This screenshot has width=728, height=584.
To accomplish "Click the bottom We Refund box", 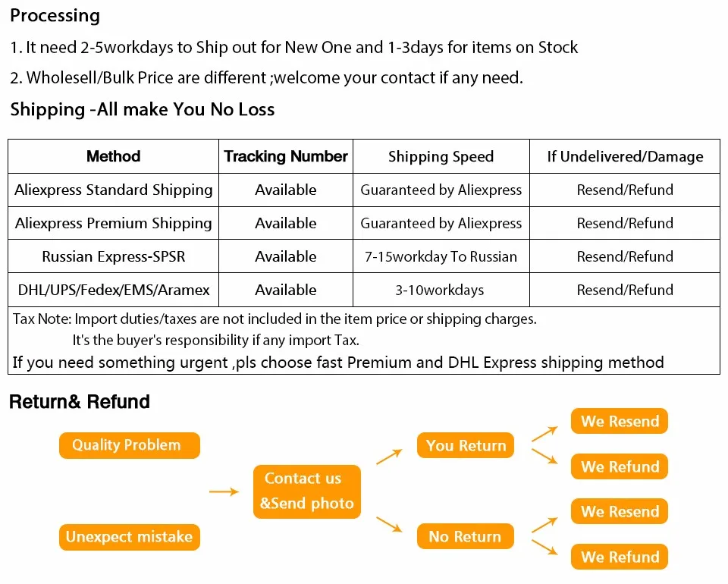I will click(x=620, y=557).
